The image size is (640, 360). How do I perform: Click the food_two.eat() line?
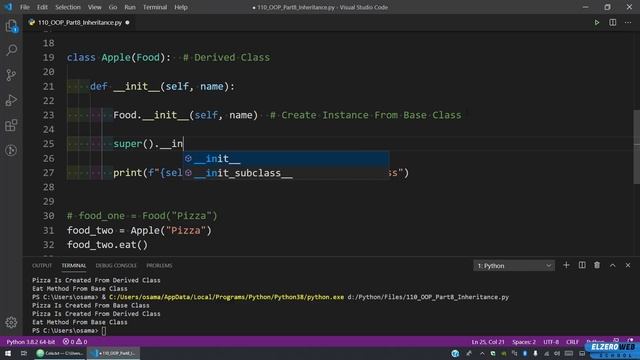click(107, 244)
